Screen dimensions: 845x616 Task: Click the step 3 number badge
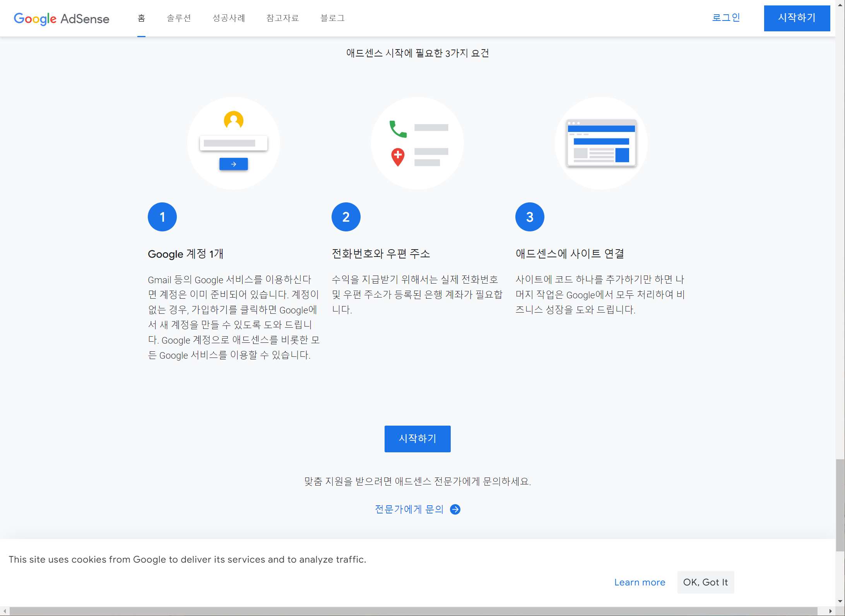pyautogui.click(x=530, y=217)
